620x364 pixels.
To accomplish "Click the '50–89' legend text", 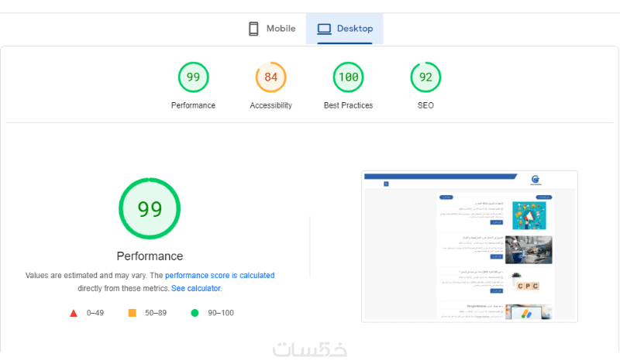I will click(156, 313).
